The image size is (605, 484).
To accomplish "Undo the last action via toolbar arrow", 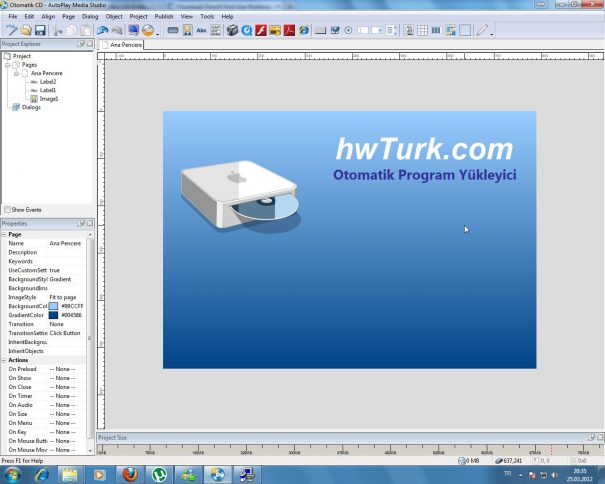I will tap(103, 30).
